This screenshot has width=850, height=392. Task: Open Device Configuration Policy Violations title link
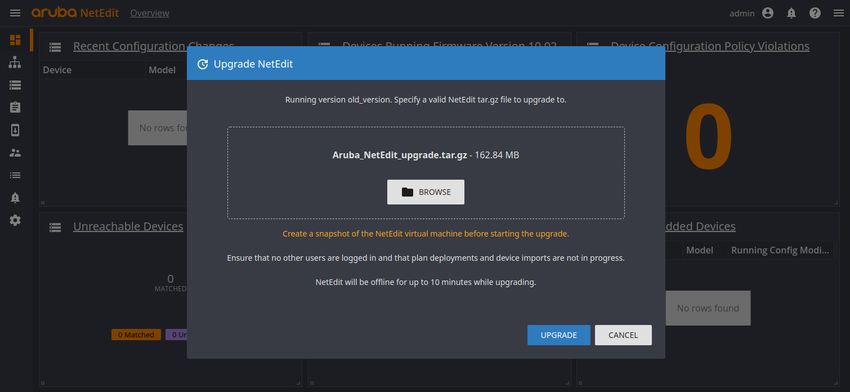tap(710, 46)
